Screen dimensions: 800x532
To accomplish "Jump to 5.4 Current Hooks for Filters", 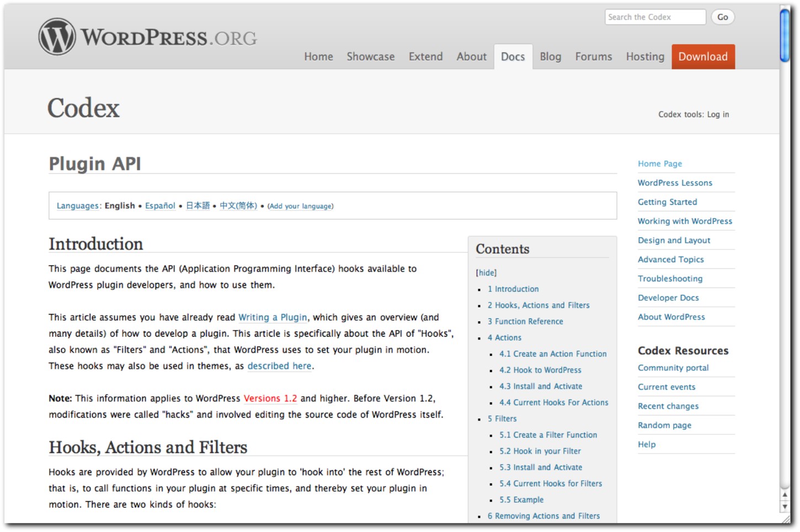I will click(x=551, y=483).
